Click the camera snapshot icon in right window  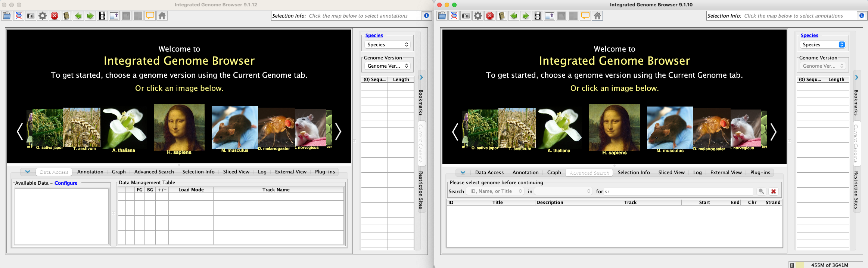[x=466, y=16]
